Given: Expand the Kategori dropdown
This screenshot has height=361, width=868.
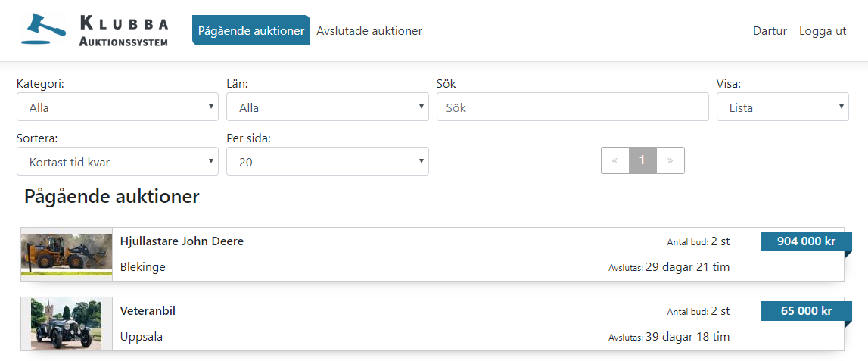Looking at the screenshot, I should click(117, 107).
